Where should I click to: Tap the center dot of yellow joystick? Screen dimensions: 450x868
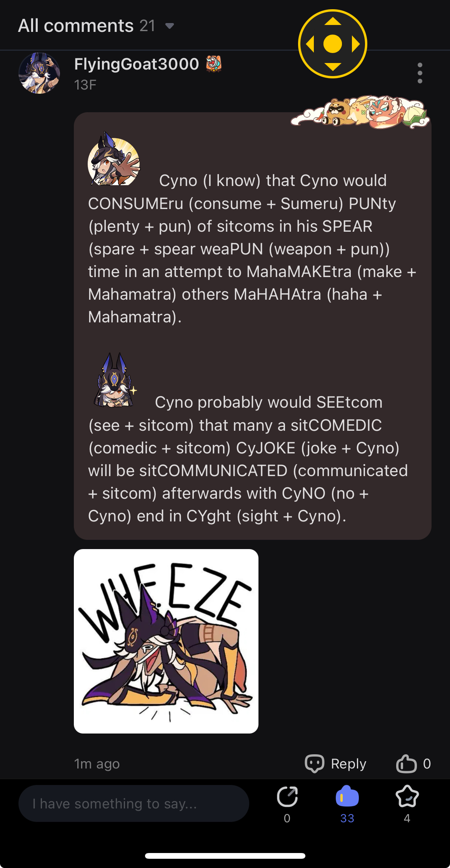click(x=333, y=44)
